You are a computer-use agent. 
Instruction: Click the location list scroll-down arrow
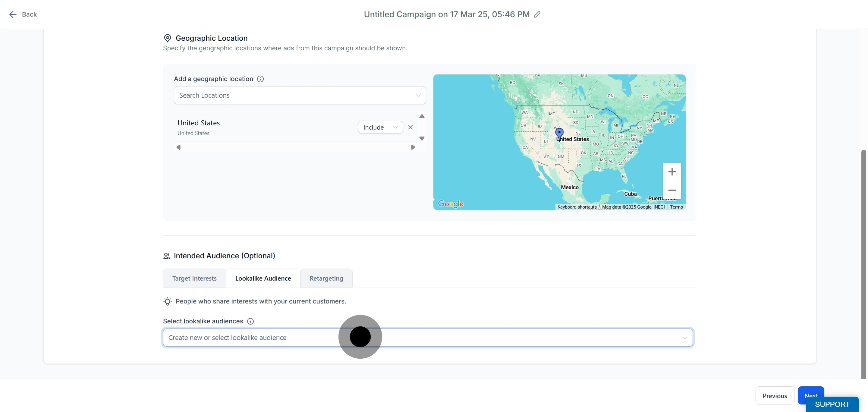pos(422,138)
